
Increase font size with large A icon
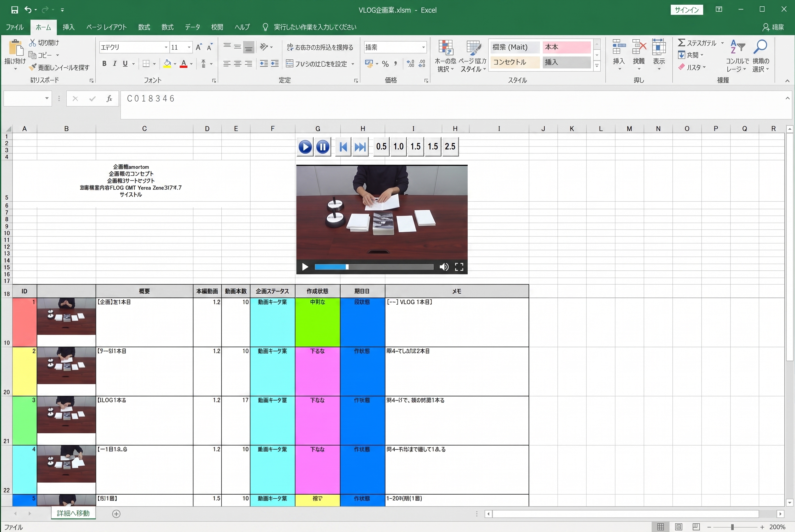[x=199, y=47]
